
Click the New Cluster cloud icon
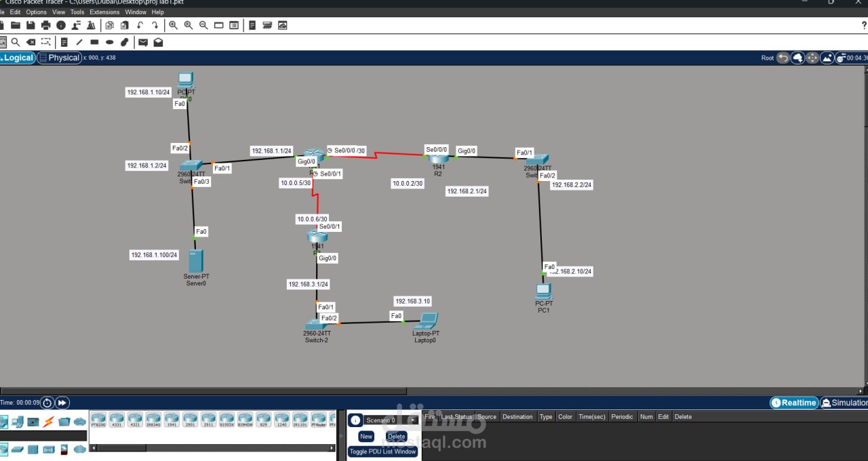[x=797, y=58]
